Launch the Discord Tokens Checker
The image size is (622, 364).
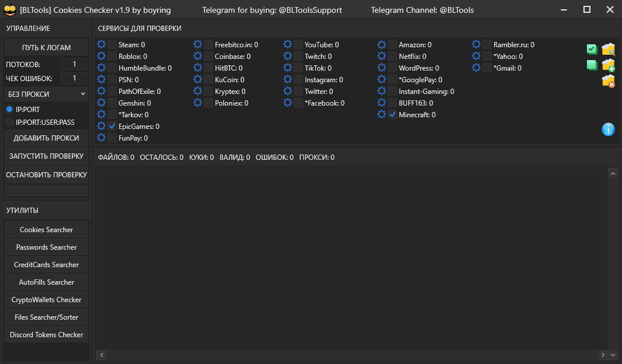[46, 334]
